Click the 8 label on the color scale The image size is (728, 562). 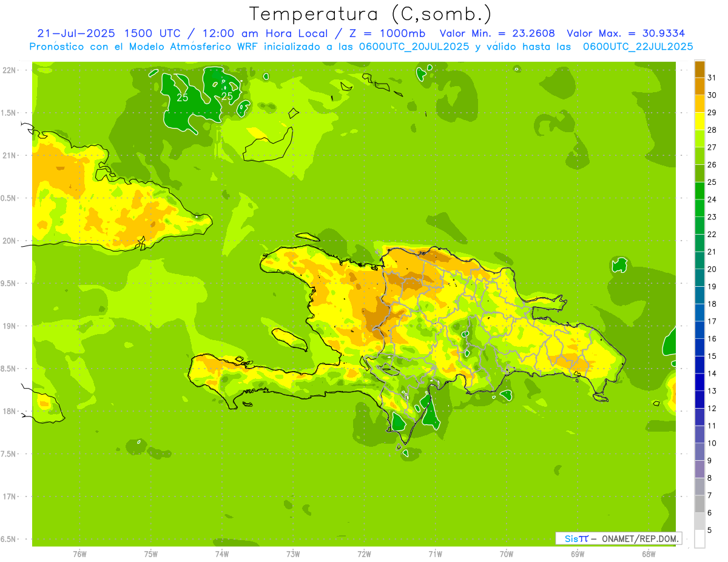click(709, 478)
